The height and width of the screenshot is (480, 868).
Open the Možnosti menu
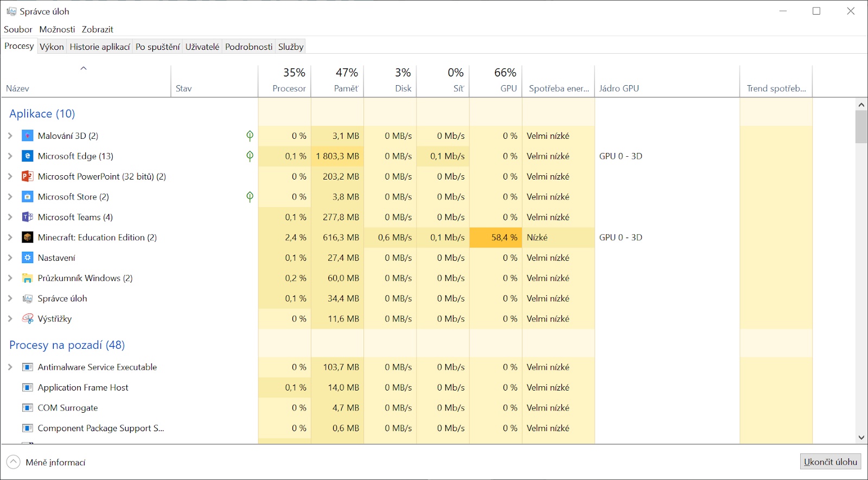coord(57,29)
